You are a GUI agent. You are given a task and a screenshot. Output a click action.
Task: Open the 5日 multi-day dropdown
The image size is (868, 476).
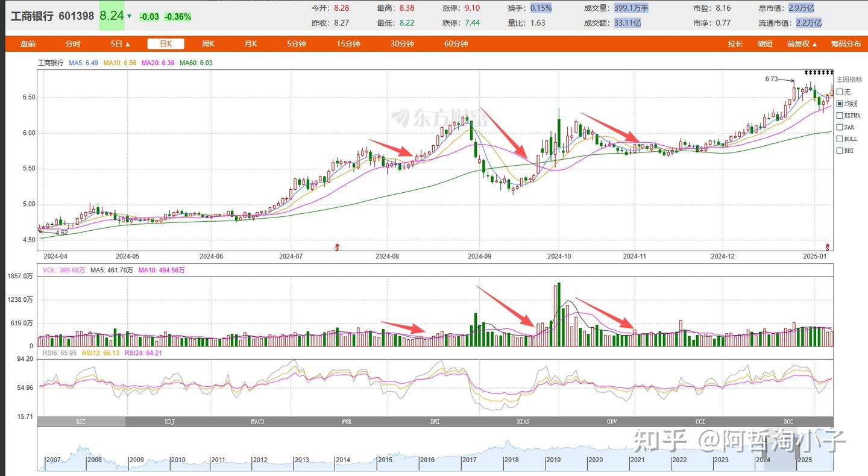click(121, 44)
